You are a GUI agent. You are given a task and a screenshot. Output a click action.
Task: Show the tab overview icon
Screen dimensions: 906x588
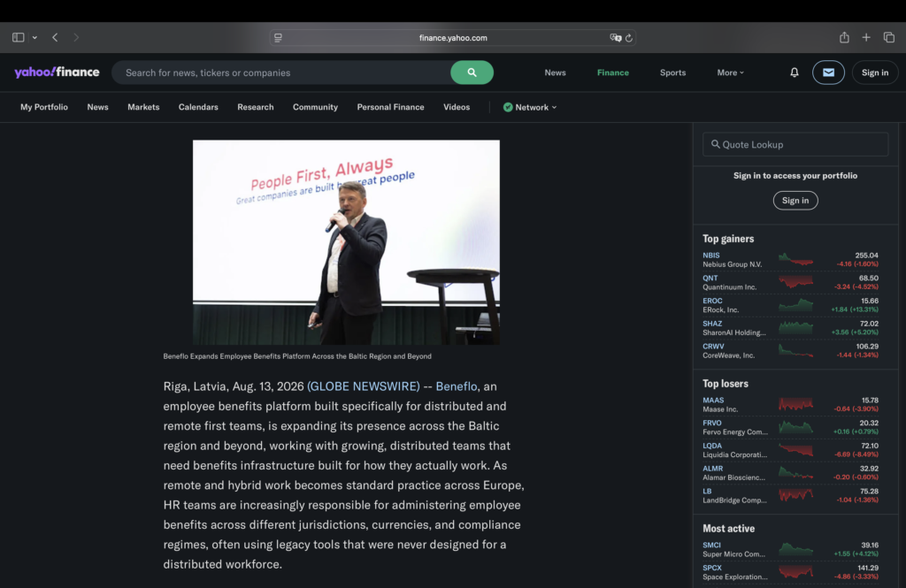[888, 37]
